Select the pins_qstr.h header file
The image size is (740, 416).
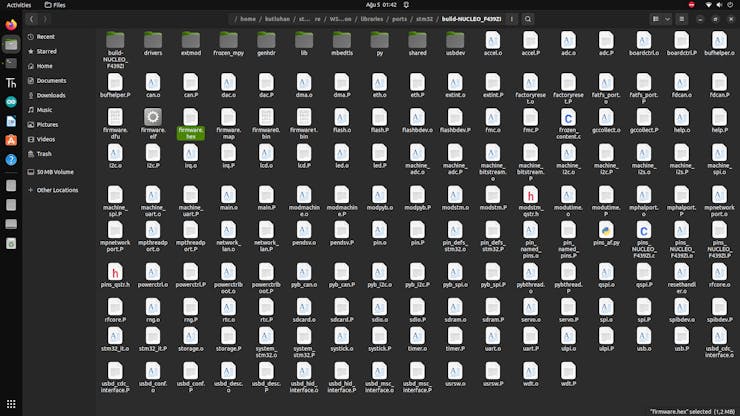pos(116,273)
